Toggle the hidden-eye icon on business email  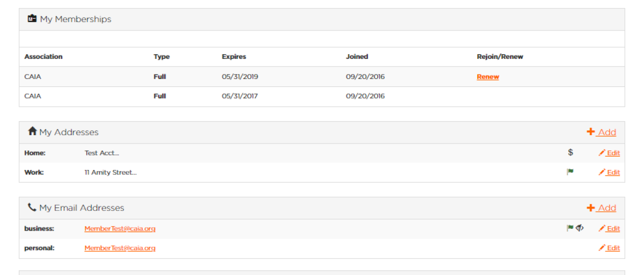click(580, 228)
